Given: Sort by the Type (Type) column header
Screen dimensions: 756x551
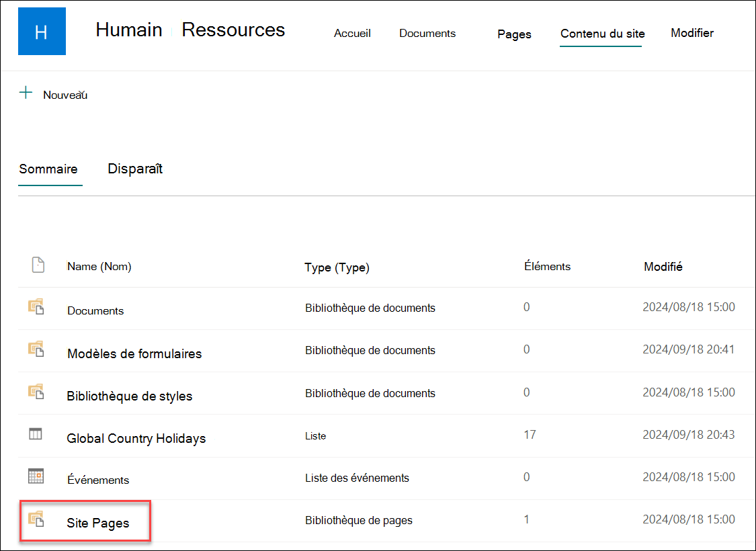Looking at the screenshot, I should click(337, 267).
